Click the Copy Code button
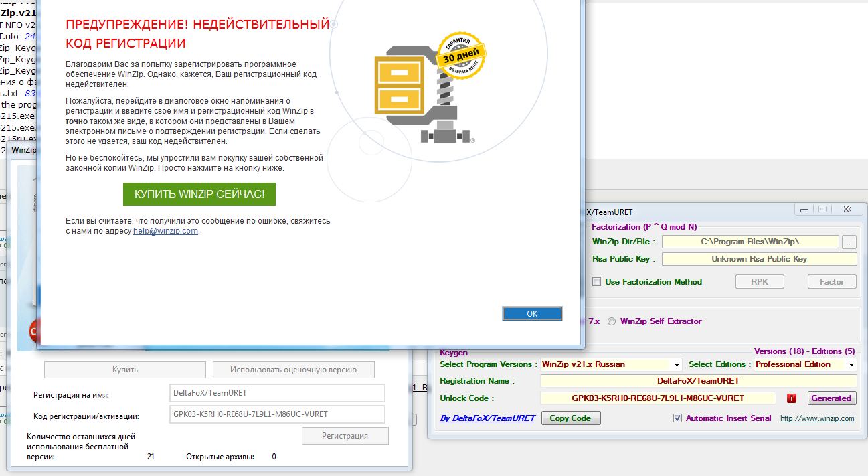Screen dimensions: 868x476 (571, 418)
